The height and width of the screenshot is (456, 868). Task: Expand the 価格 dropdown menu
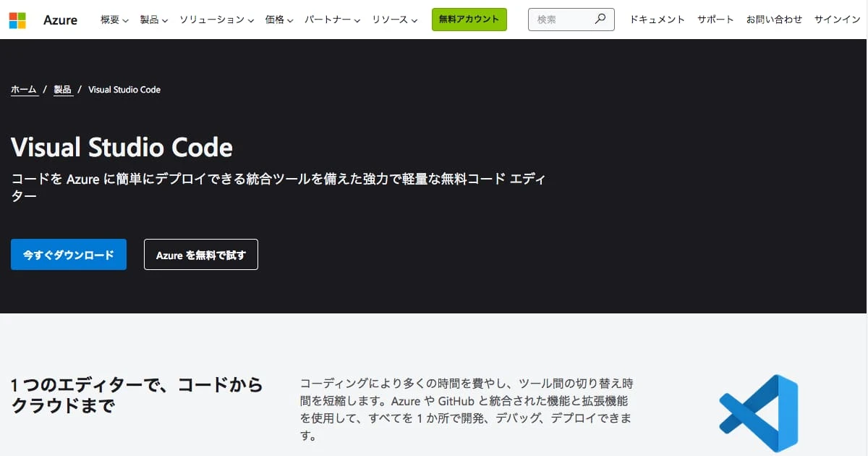click(x=279, y=20)
